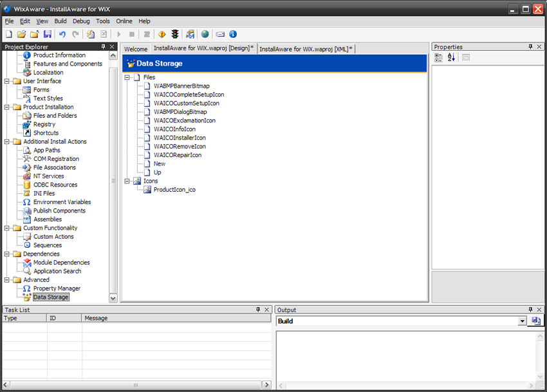
Task: Collapse the Advanced folder in Project Explorer
Action: pyautogui.click(x=6, y=280)
